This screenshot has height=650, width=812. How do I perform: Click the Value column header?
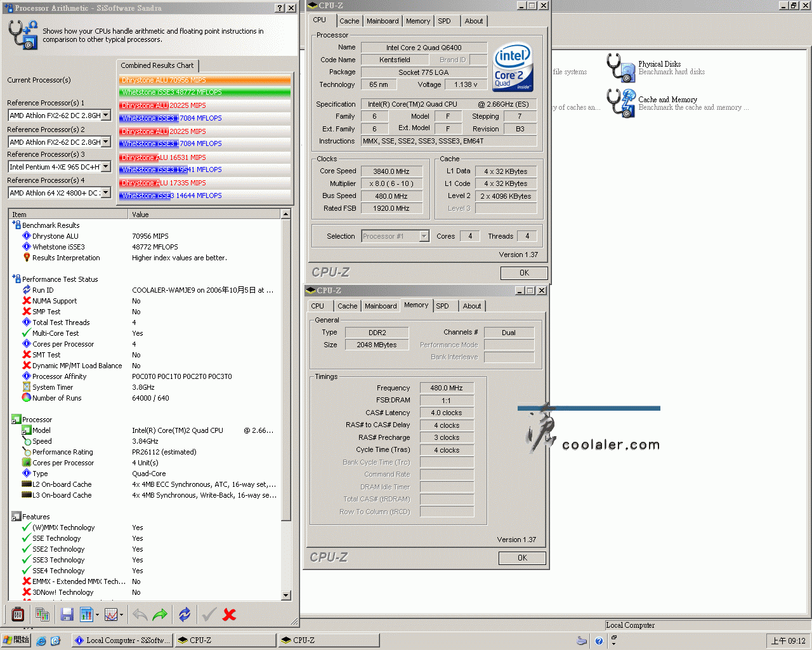pos(204,215)
